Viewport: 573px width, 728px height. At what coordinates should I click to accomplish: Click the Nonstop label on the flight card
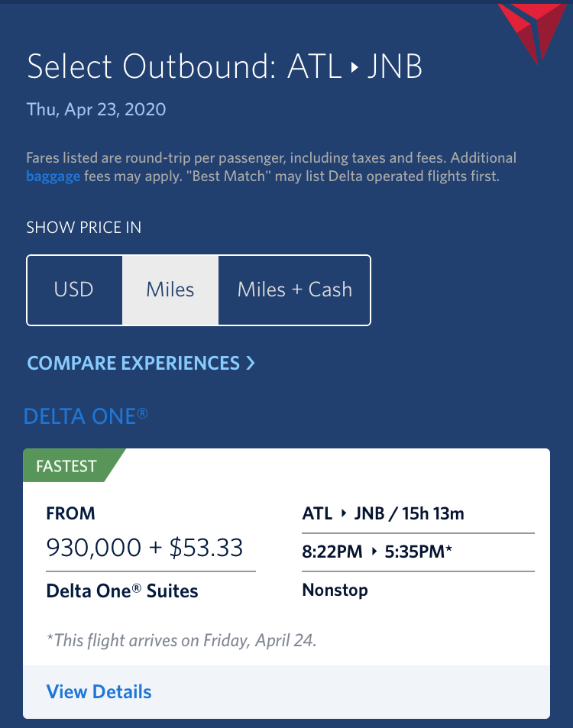pyautogui.click(x=335, y=590)
